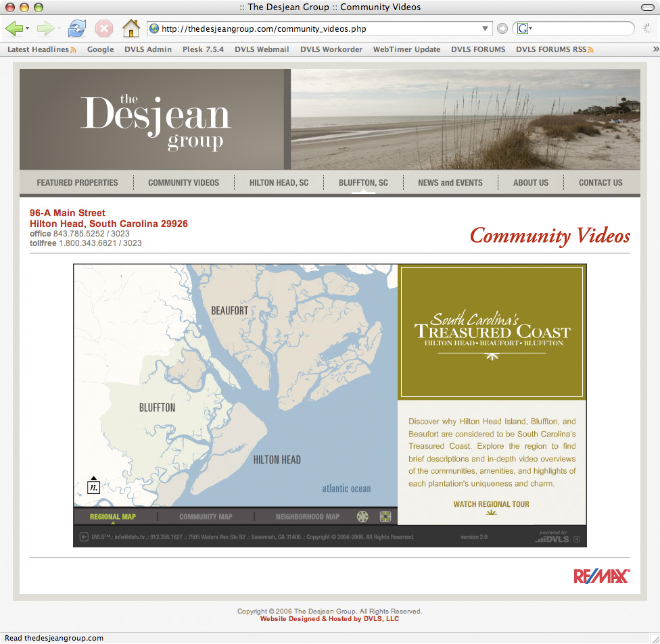Click the film reel video icon

(362, 516)
